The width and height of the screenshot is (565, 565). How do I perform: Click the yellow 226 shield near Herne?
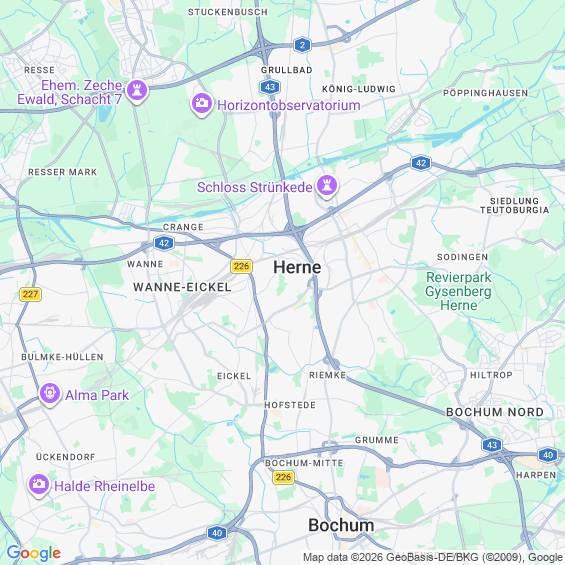pyautogui.click(x=241, y=266)
